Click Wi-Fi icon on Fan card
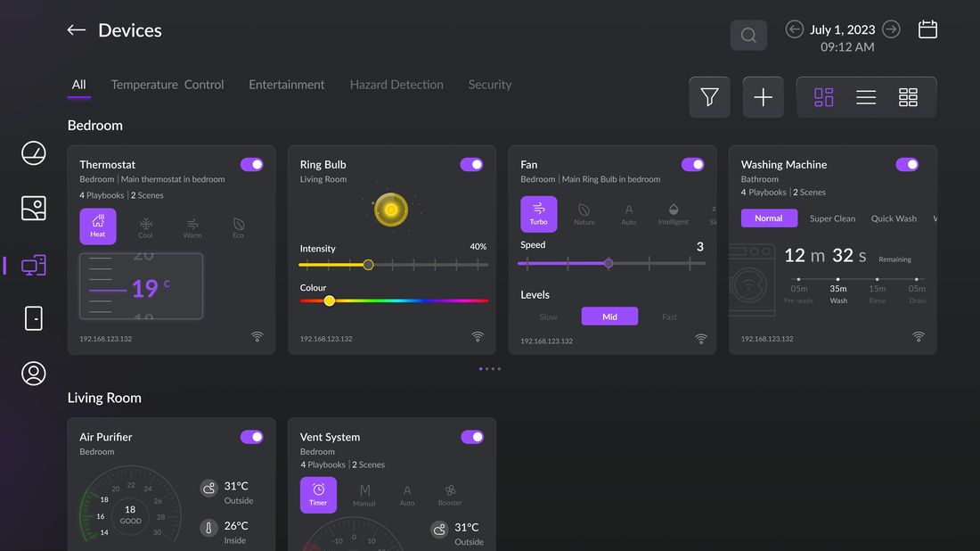Screen dimensions: 980x551 (701, 339)
